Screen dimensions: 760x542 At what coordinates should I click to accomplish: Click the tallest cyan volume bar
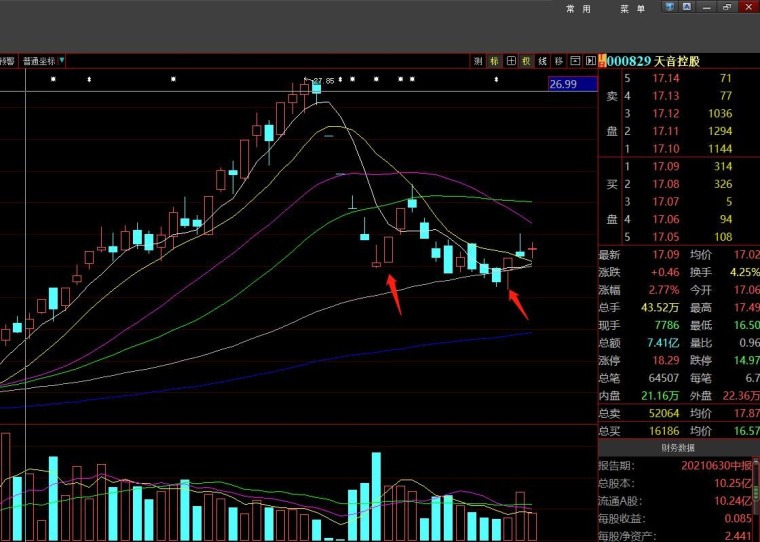376,496
